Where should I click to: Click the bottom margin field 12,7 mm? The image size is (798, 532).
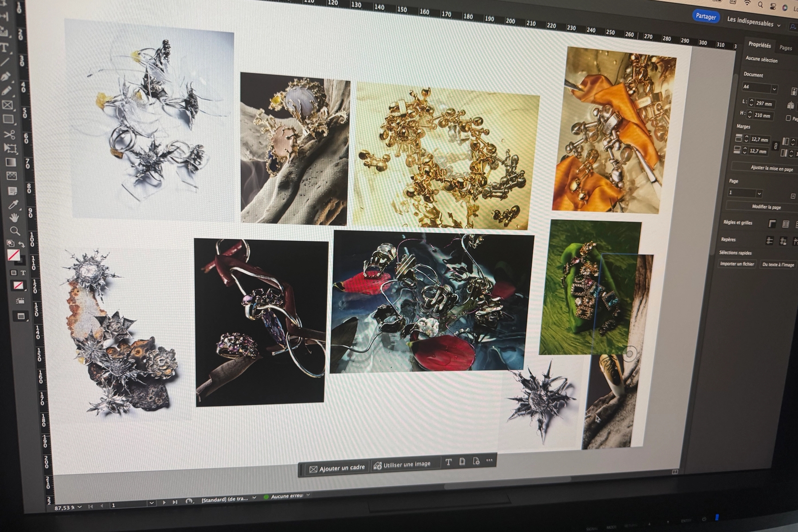(x=758, y=151)
